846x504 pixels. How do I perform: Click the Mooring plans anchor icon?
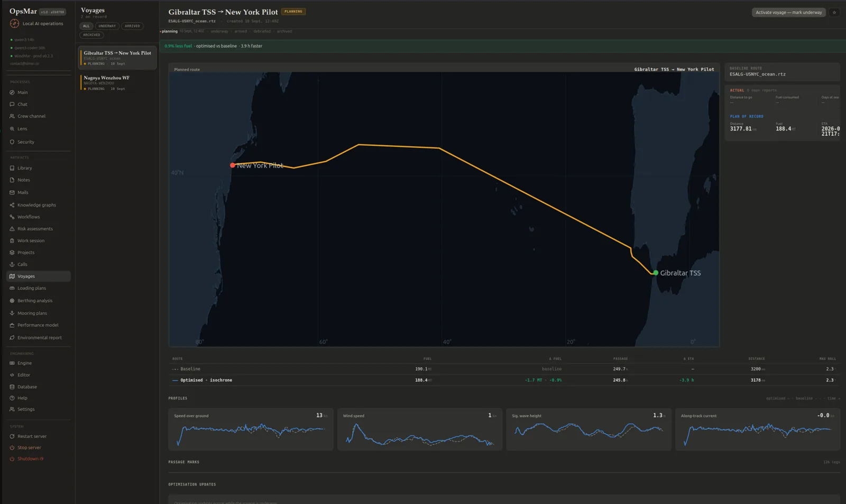tap(12, 313)
